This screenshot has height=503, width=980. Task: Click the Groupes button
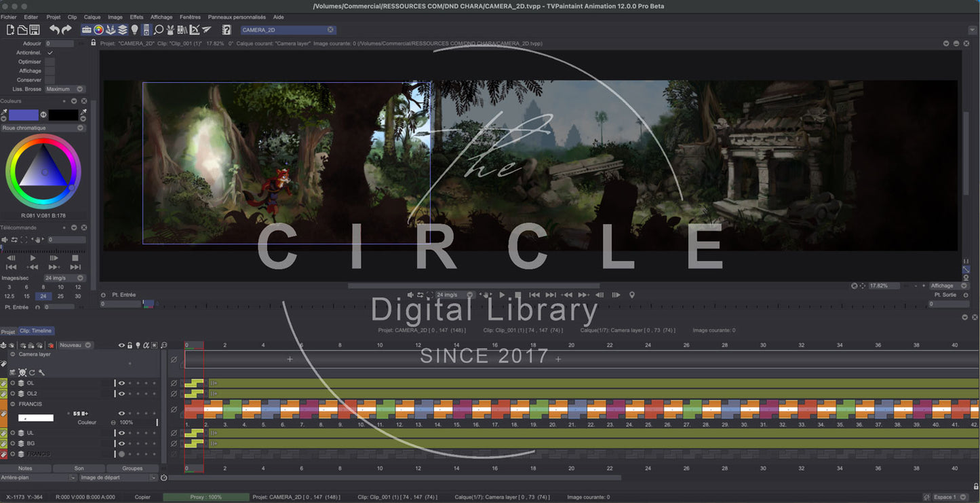(132, 468)
